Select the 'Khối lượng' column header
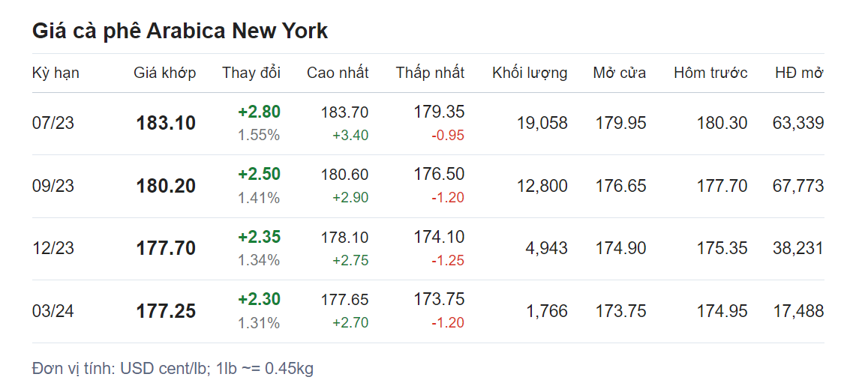 coord(530,73)
